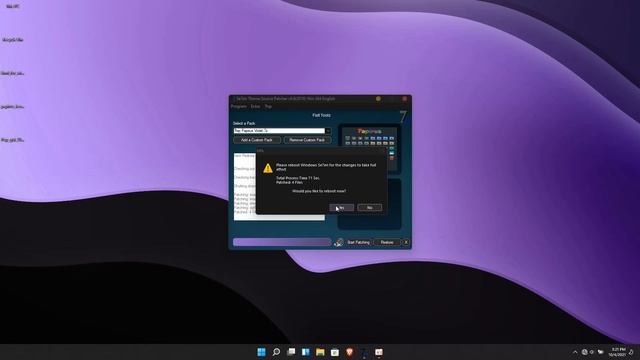Expand the system tray hidden icons chevron
The height and width of the screenshot is (360, 640).
click(x=575, y=352)
